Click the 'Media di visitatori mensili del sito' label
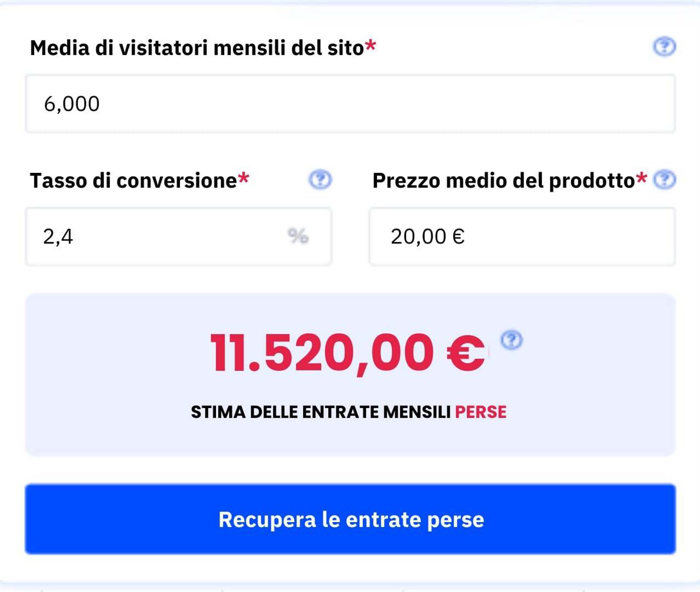Viewport: 700px width, 592px height. [x=197, y=48]
